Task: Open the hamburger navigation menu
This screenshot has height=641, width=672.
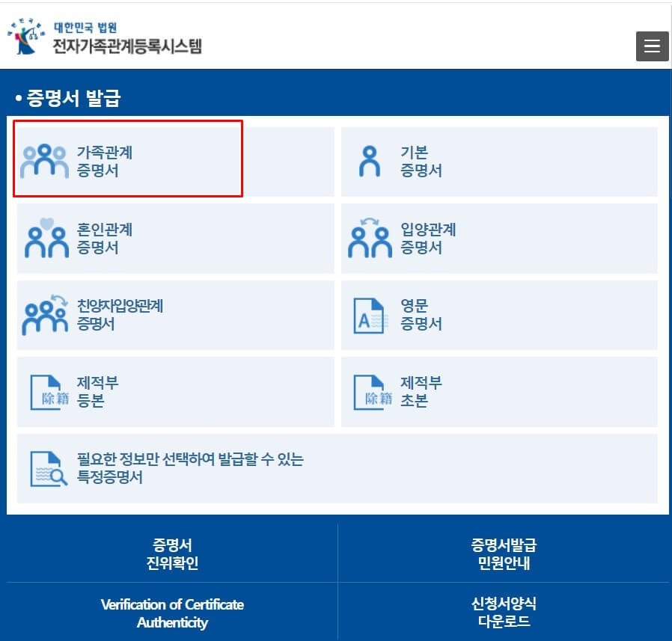Action: tap(652, 46)
